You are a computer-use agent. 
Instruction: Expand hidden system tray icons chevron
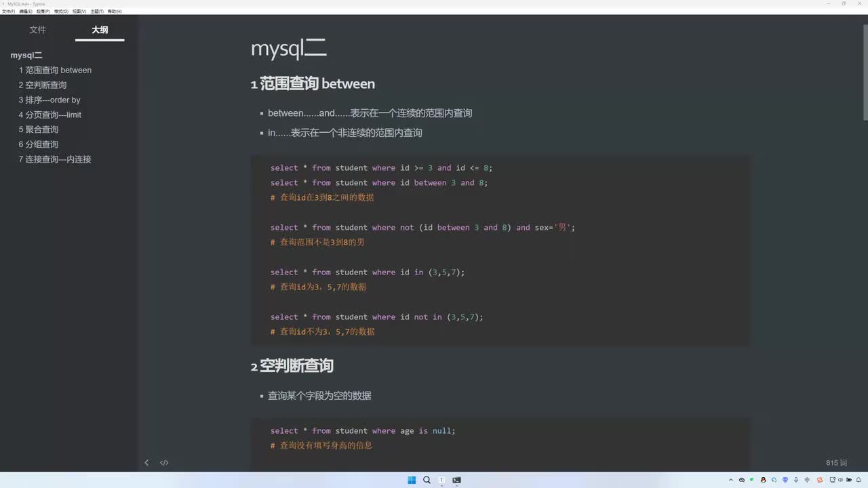tap(731, 480)
